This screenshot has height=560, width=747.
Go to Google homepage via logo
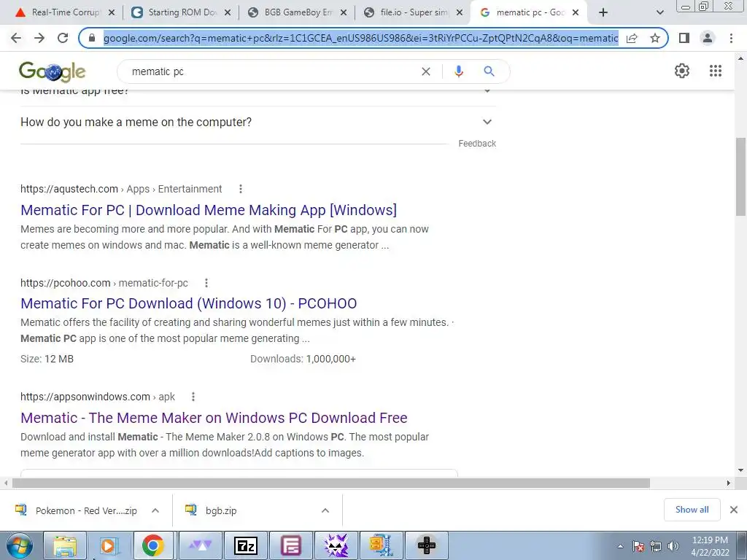pyautogui.click(x=52, y=71)
